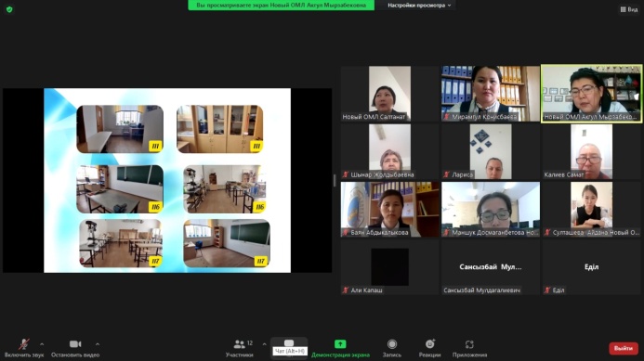The image size is (644, 361).
Task: Select the Калиев Самат video tile
Action: [591, 151]
